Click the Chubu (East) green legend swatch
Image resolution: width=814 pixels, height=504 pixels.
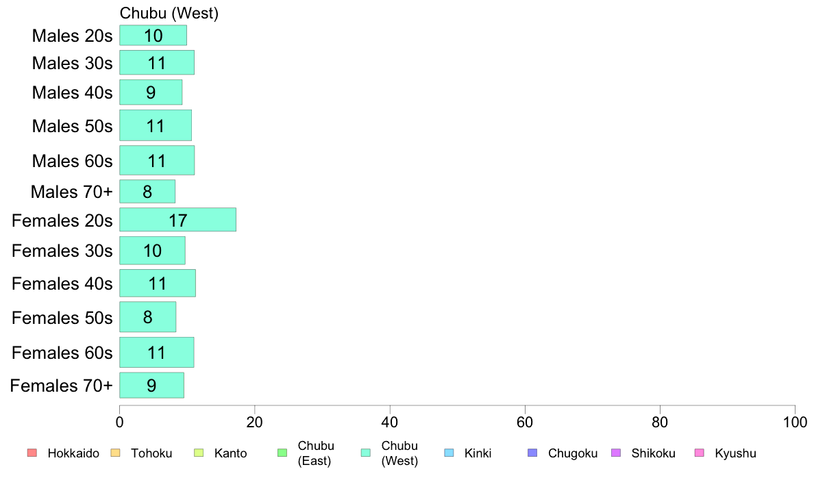click(x=282, y=453)
